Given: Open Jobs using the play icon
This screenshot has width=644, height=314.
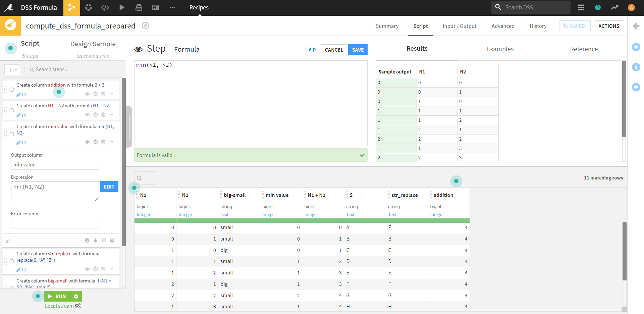Looking at the screenshot, I should pyautogui.click(x=122, y=7).
